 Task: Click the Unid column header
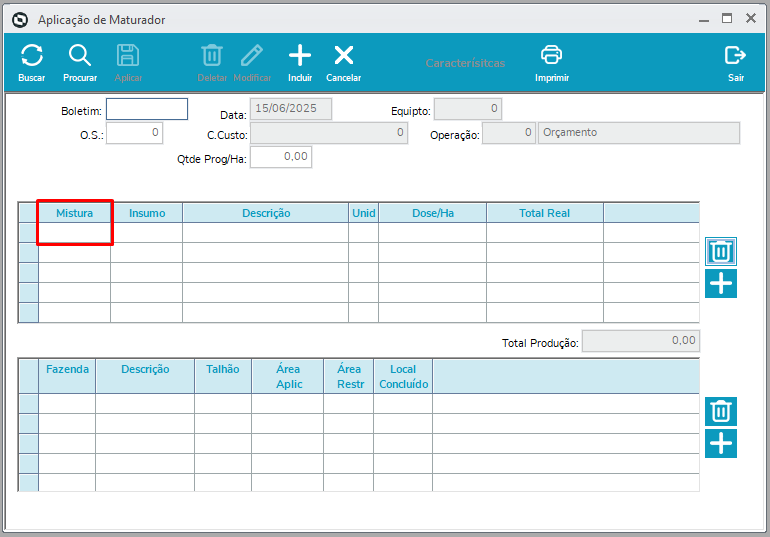click(364, 213)
